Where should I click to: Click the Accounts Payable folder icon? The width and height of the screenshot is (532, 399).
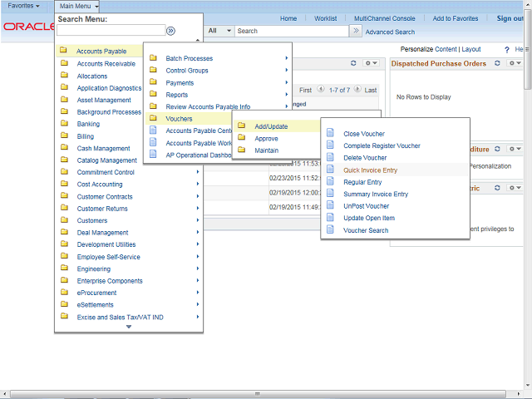point(64,52)
